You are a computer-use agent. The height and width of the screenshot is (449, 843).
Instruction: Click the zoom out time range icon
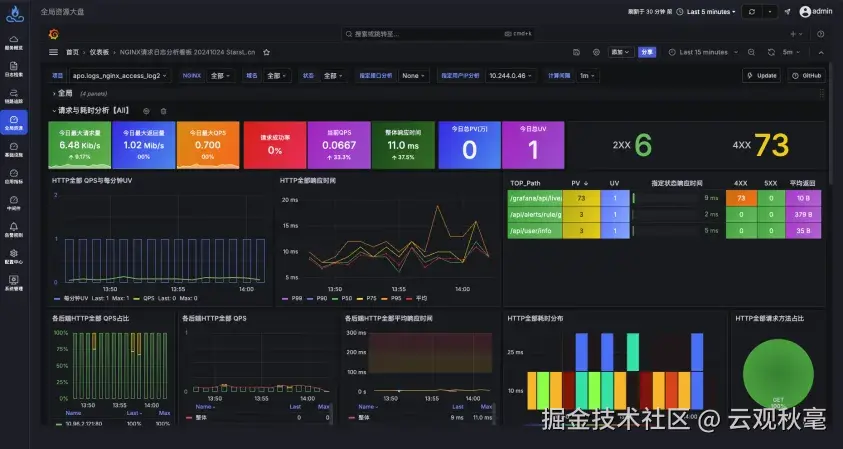tap(752, 52)
